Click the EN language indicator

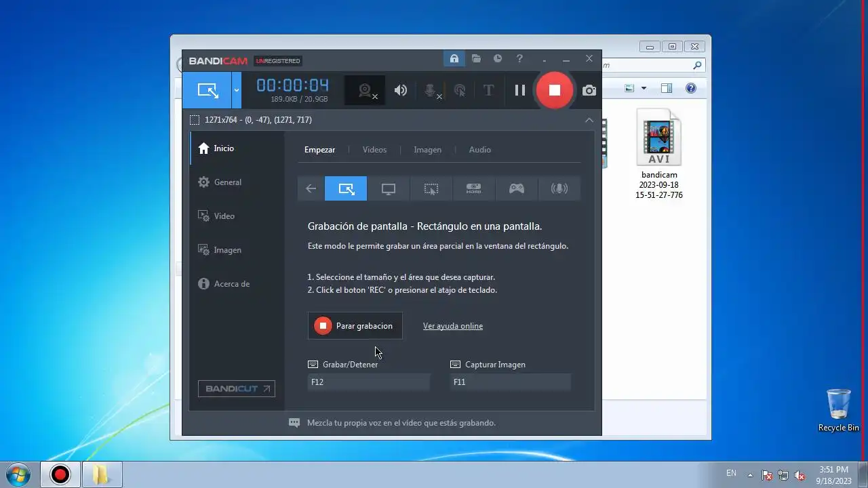tap(731, 473)
